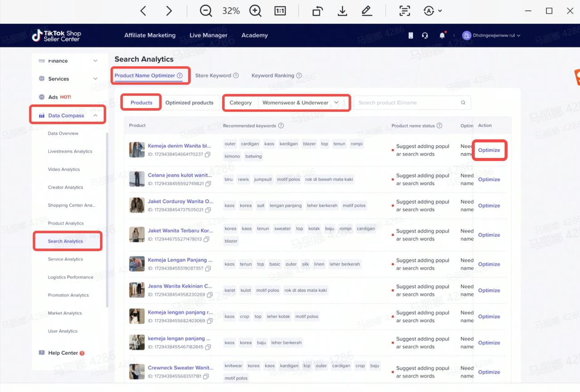
Task: Click the previous image arrow in viewer toolbar
Action: point(143,11)
